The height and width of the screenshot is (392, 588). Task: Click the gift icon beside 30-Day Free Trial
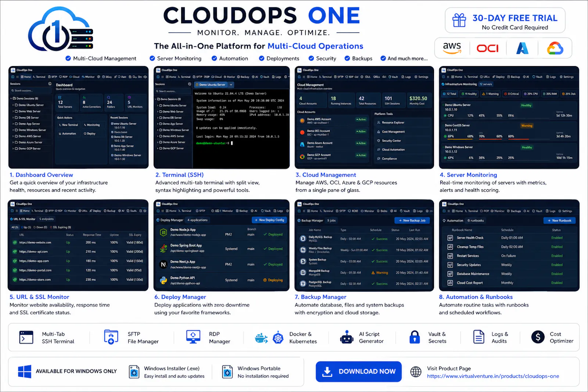tap(459, 20)
